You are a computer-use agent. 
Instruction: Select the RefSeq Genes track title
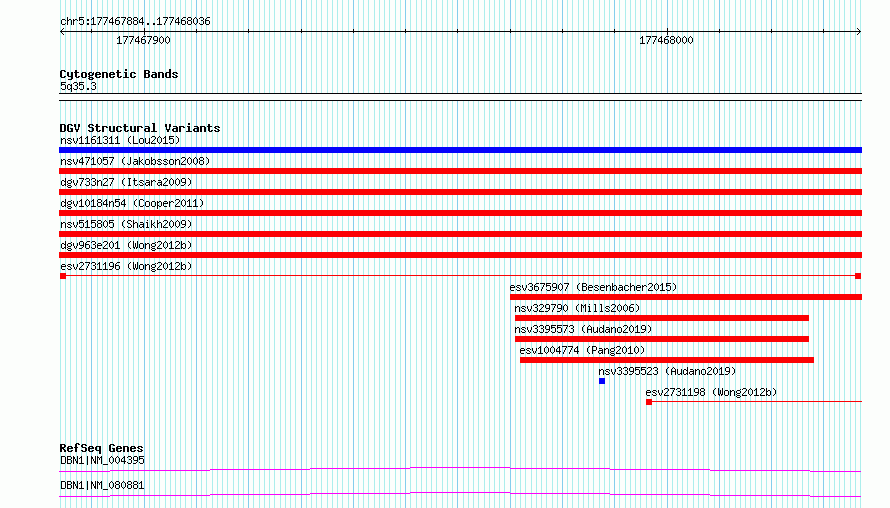click(x=101, y=448)
